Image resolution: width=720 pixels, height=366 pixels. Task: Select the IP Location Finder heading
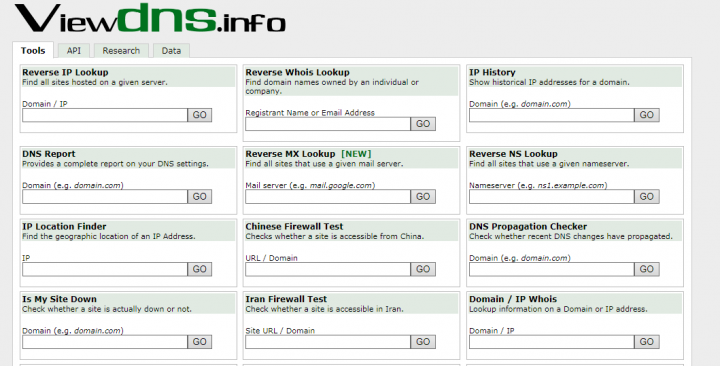point(64,226)
